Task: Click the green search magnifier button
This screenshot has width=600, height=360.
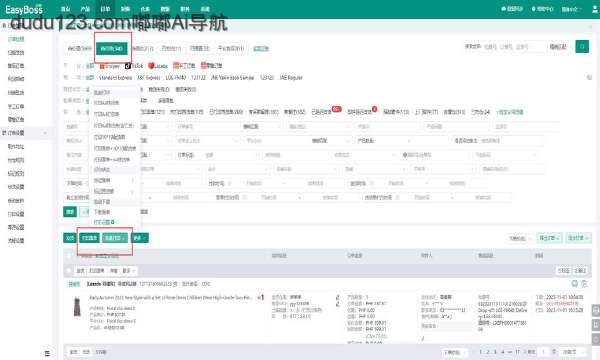Action: click(x=582, y=47)
